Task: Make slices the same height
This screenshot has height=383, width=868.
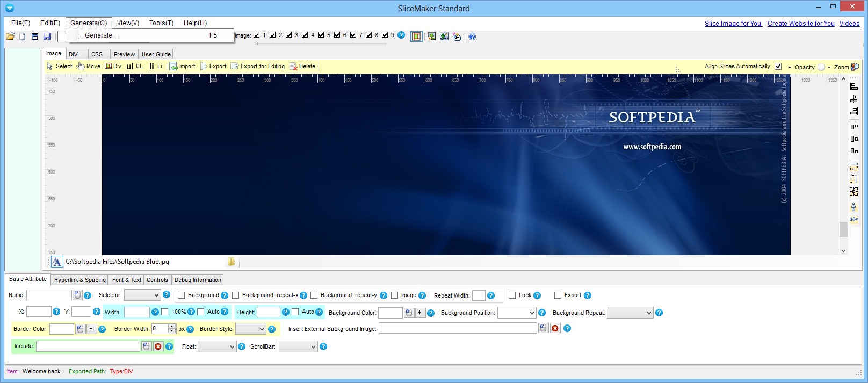Action: tap(854, 179)
